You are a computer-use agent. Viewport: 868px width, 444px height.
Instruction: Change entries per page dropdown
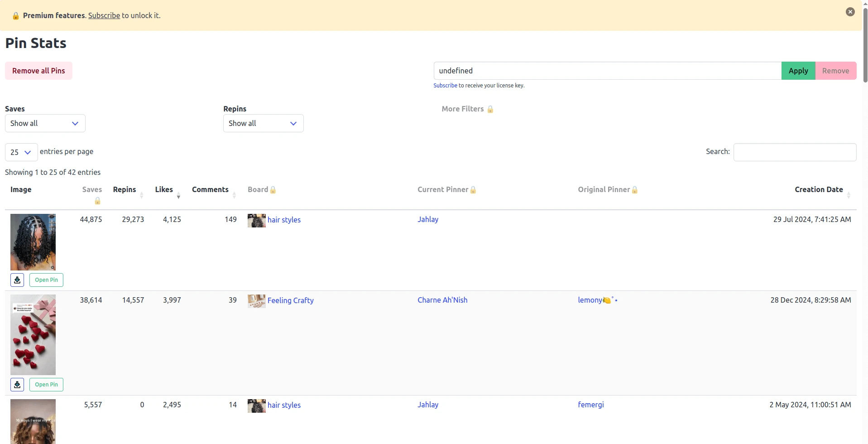pos(21,152)
